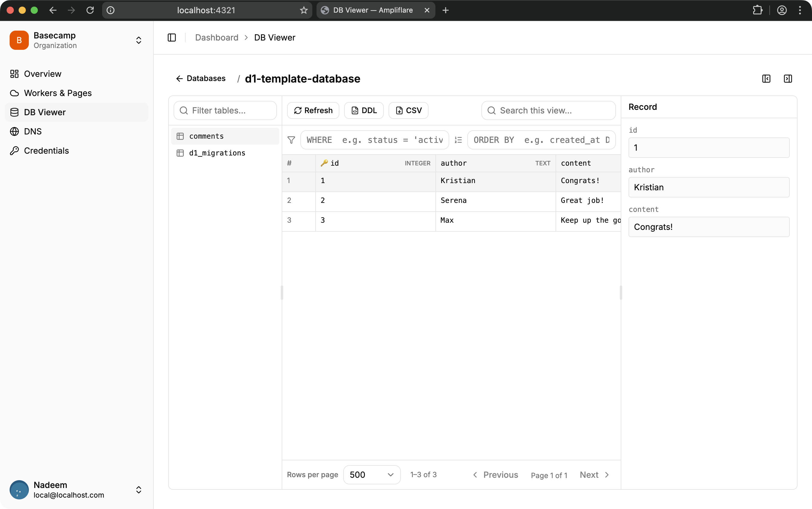Click the DNS globe icon
This screenshot has width=812, height=509.
(x=14, y=131)
